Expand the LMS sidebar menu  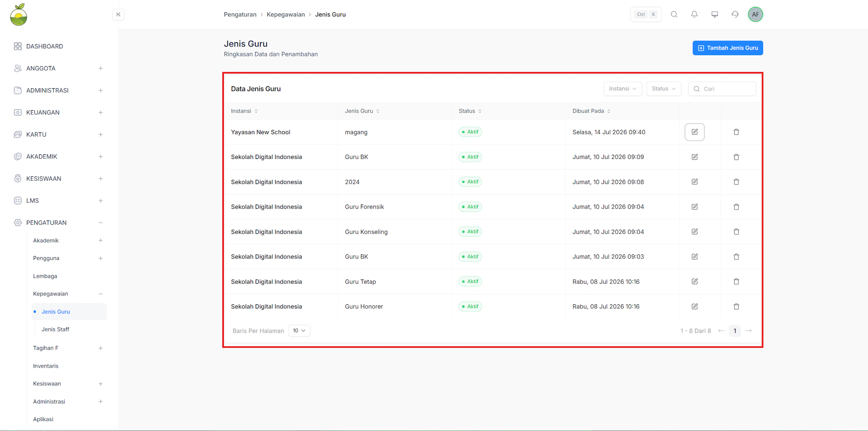point(100,201)
